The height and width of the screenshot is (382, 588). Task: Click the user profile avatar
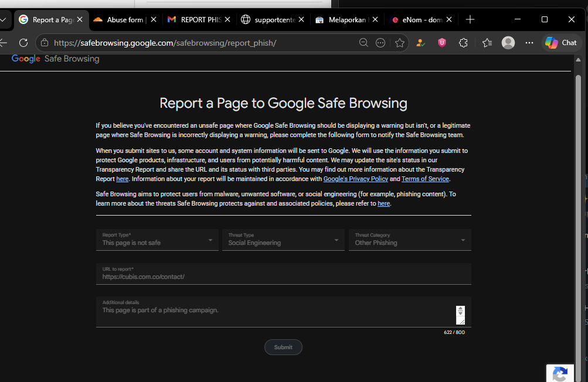tap(508, 43)
